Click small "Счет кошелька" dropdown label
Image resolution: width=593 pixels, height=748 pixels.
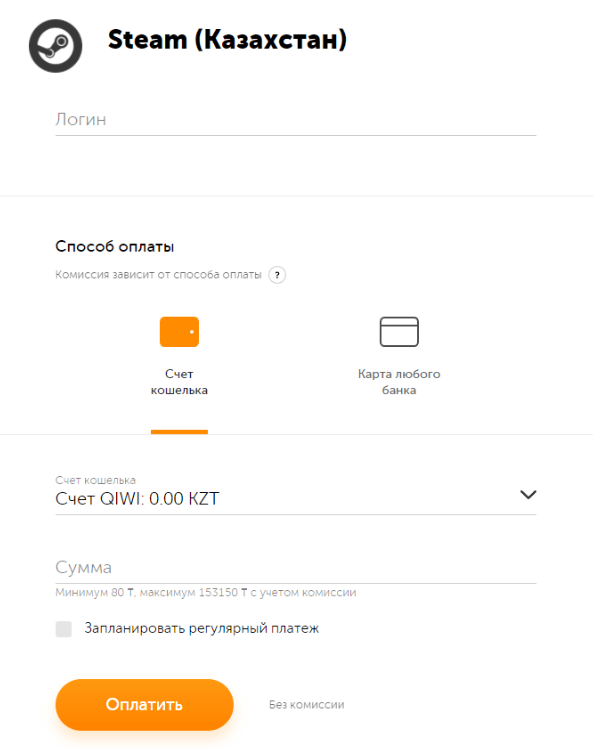click(x=95, y=480)
